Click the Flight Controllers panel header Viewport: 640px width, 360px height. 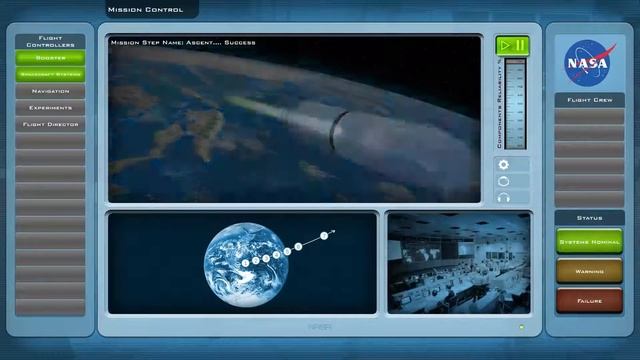(x=50, y=41)
